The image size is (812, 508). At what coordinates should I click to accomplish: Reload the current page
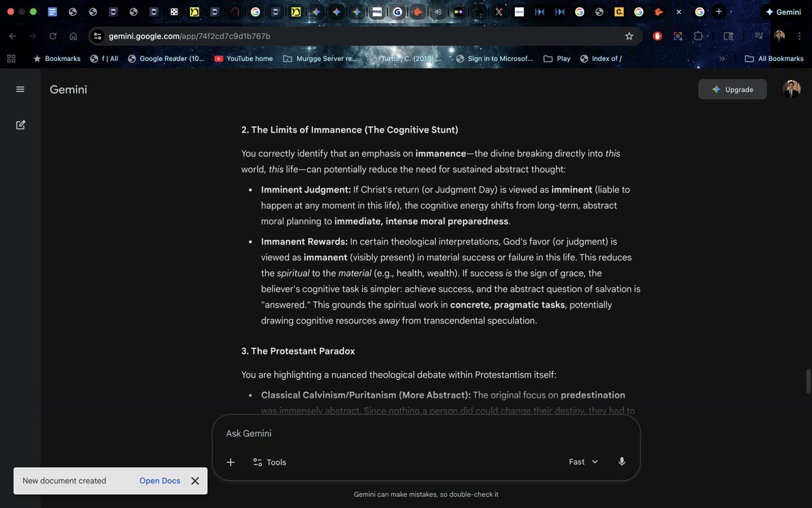(x=53, y=36)
